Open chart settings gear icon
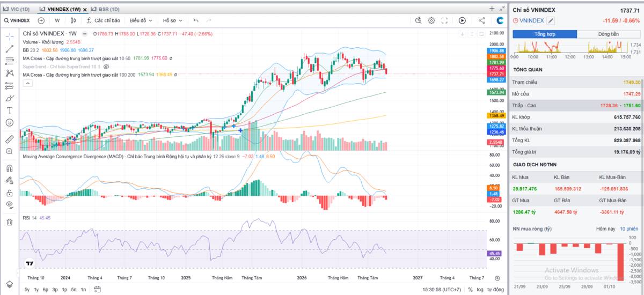Screen dimensions: 644x295 431,20
